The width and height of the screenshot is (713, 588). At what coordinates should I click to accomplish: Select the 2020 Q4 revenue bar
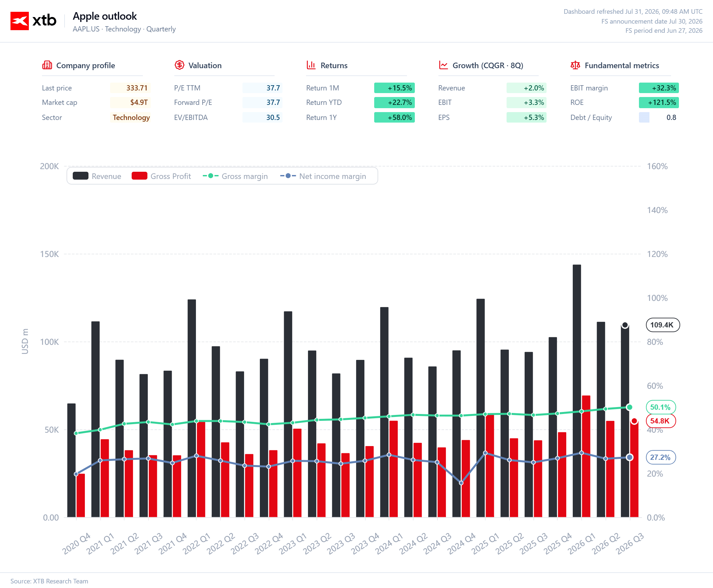click(x=71, y=460)
